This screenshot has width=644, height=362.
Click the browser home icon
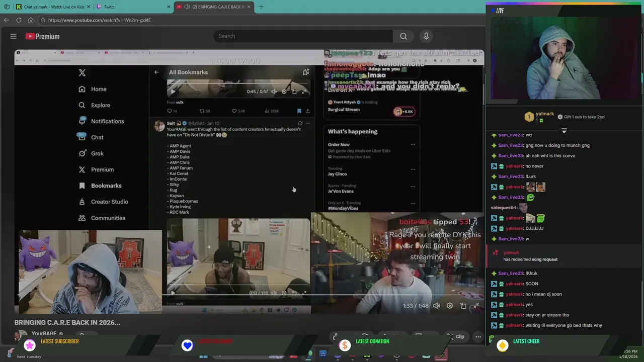(x=31, y=20)
